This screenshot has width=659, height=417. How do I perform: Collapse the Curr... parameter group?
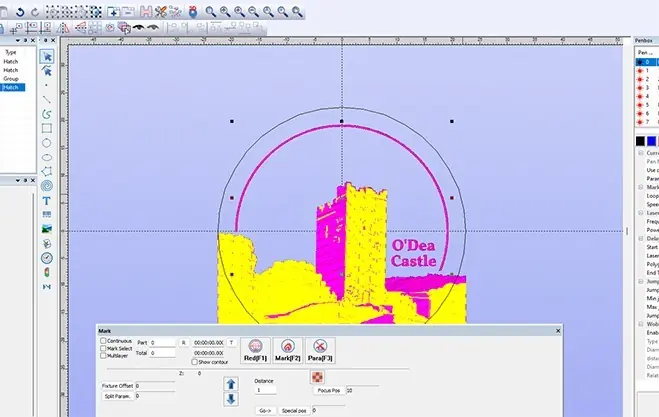[x=641, y=153]
